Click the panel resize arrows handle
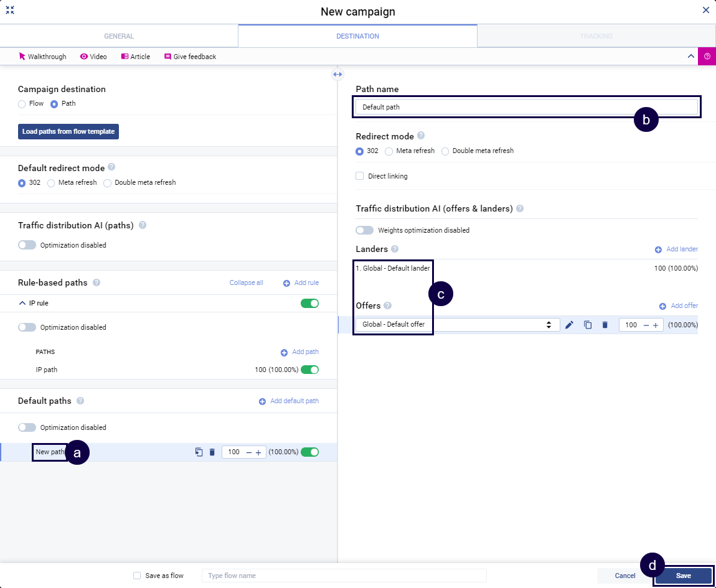The image size is (716, 588). pyautogui.click(x=337, y=74)
